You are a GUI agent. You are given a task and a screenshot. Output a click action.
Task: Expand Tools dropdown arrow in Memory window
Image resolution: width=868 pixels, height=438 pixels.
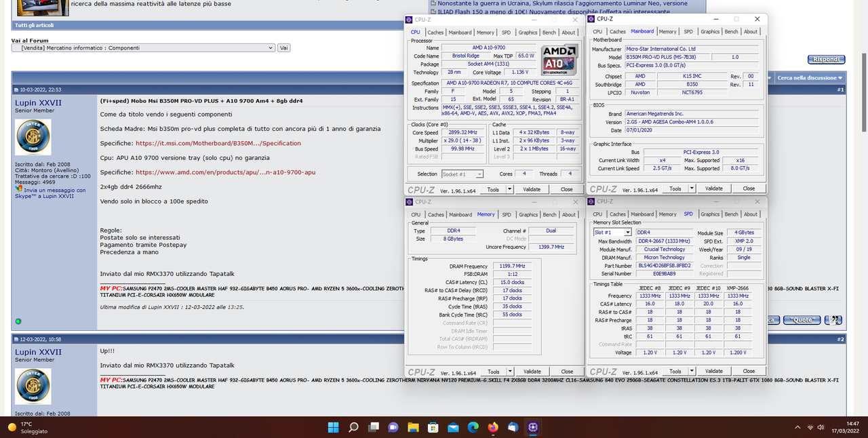pos(510,372)
